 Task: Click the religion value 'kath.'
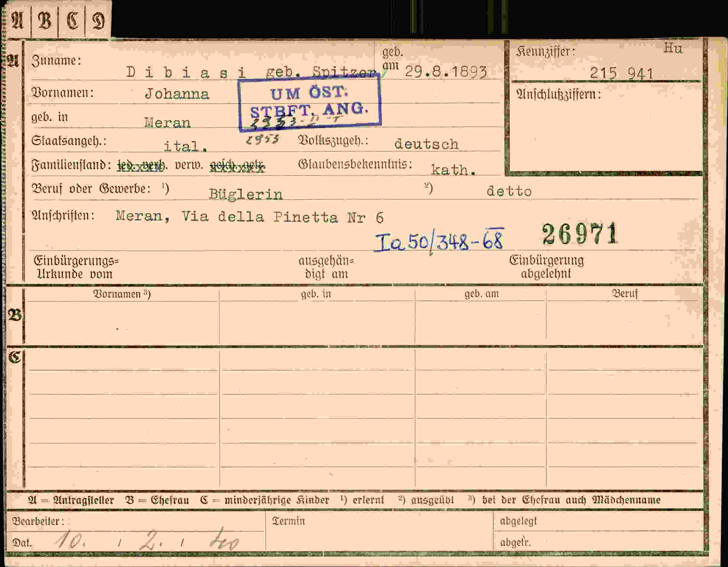click(453, 170)
